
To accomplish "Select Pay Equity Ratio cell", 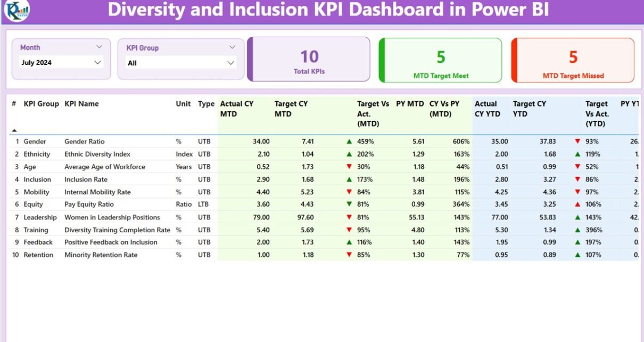I will (89, 204).
